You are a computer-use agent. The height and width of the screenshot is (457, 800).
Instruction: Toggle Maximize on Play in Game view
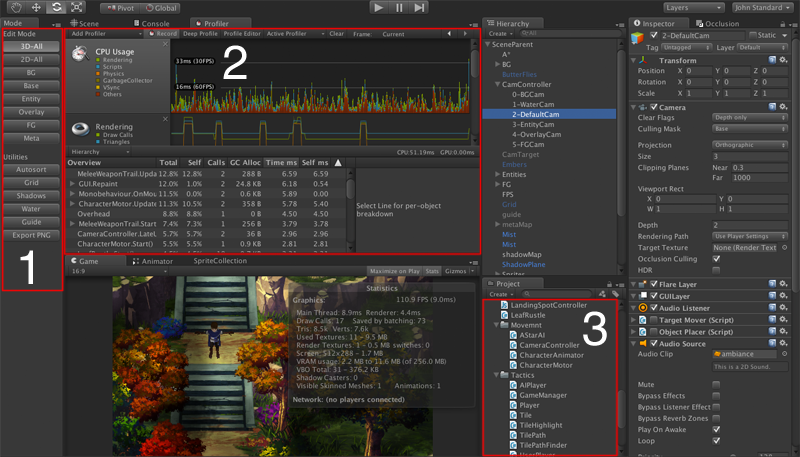394,271
